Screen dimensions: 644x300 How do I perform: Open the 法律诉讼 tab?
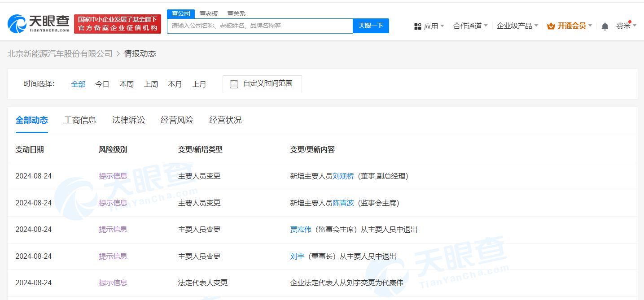(128, 120)
